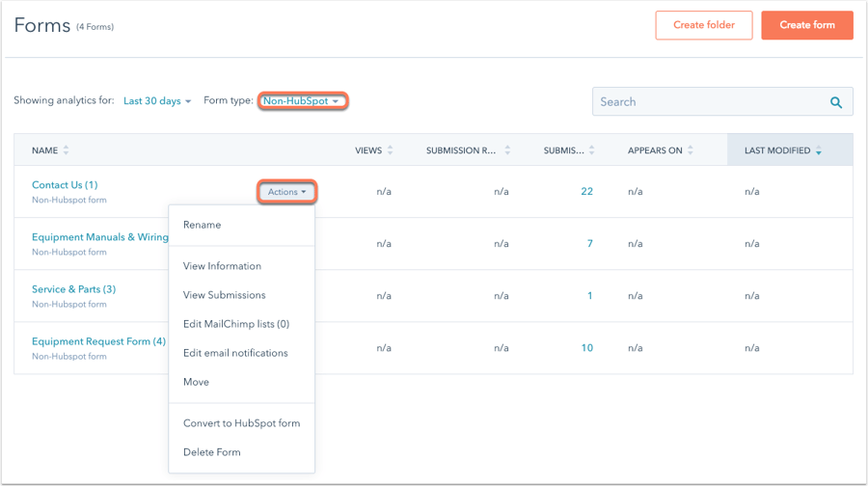Viewport: 868px width, 486px height.
Task: Select Convert to HubSpot form
Action: pos(241,423)
